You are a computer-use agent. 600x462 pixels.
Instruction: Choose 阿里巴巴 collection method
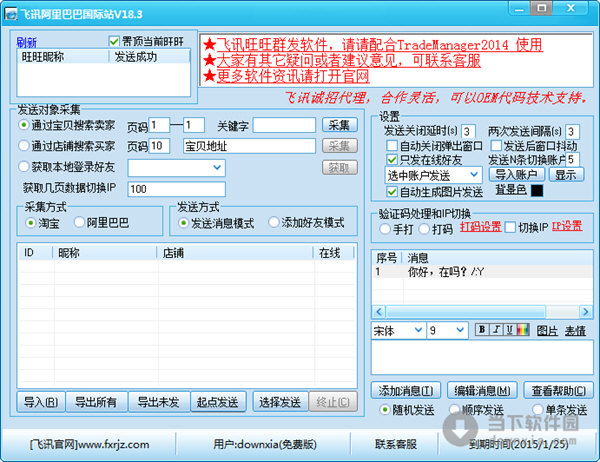tap(79, 222)
